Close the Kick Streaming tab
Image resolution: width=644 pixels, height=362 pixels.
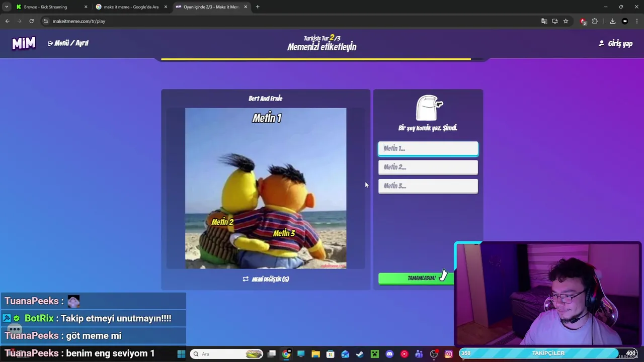point(86,7)
